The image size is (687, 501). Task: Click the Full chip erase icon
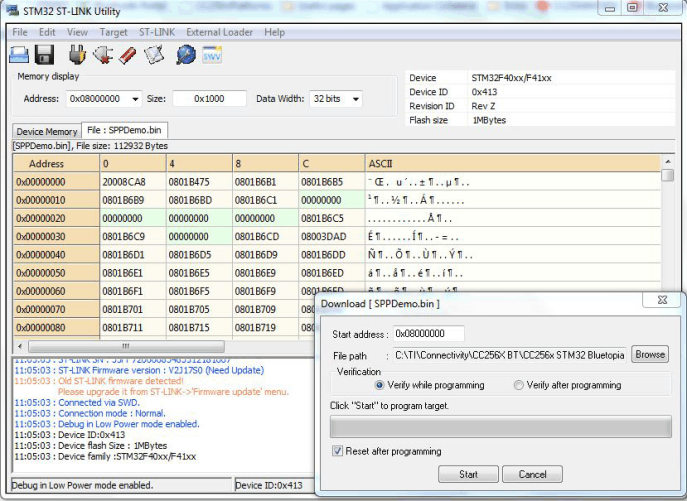click(127, 54)
